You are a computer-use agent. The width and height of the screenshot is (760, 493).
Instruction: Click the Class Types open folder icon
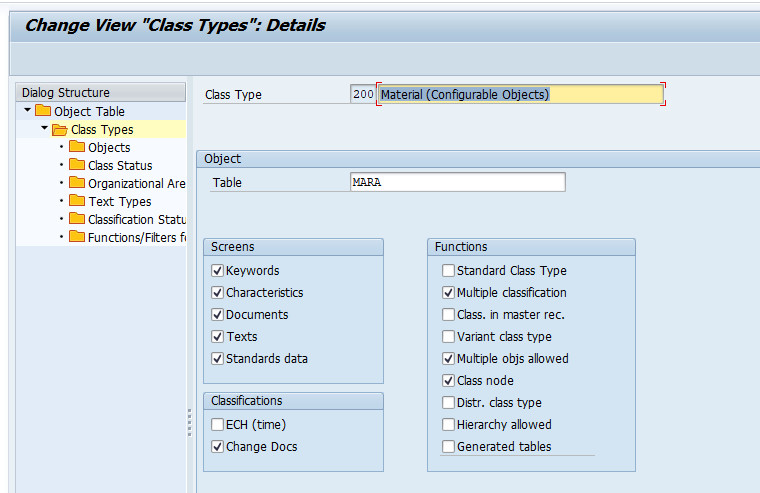pyautogui.click(x=60, y=129)
